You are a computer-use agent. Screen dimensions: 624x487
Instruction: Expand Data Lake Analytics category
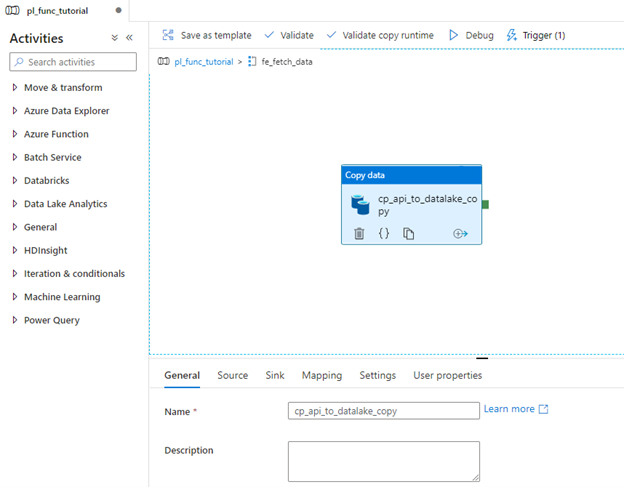15,204
